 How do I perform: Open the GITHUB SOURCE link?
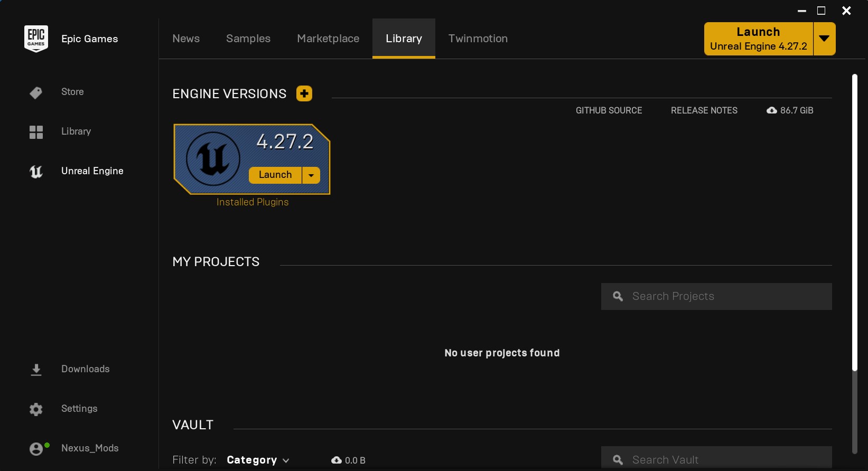pos(609,110)
